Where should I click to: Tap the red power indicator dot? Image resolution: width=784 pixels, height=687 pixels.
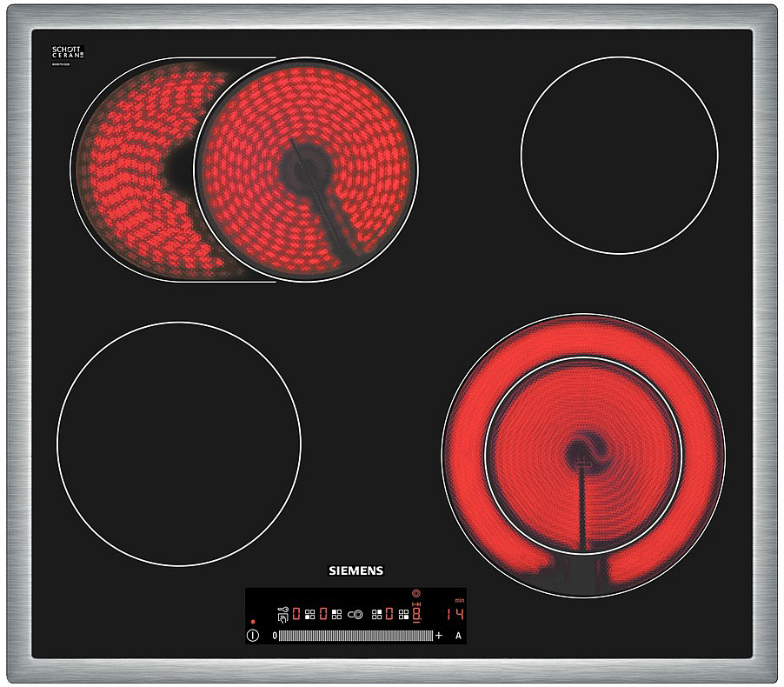253,622
